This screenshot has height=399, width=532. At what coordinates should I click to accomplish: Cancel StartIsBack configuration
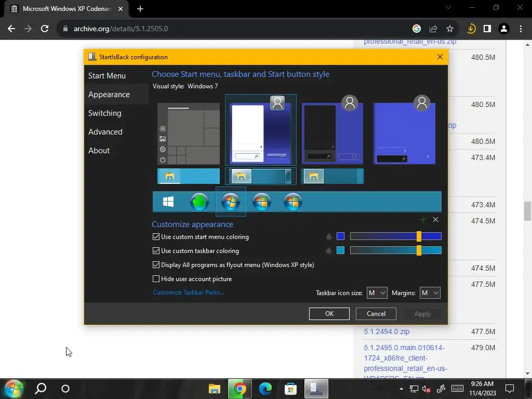[376, 314]
